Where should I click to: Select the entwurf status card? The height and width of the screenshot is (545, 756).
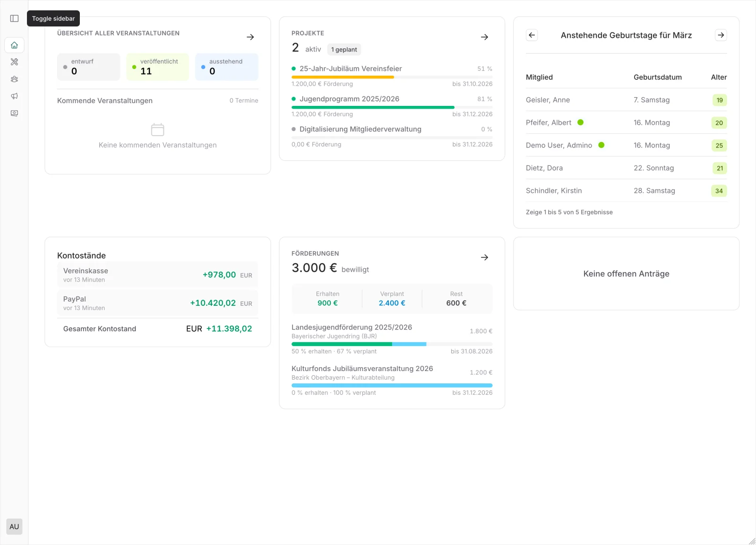(x=89, y=67)
